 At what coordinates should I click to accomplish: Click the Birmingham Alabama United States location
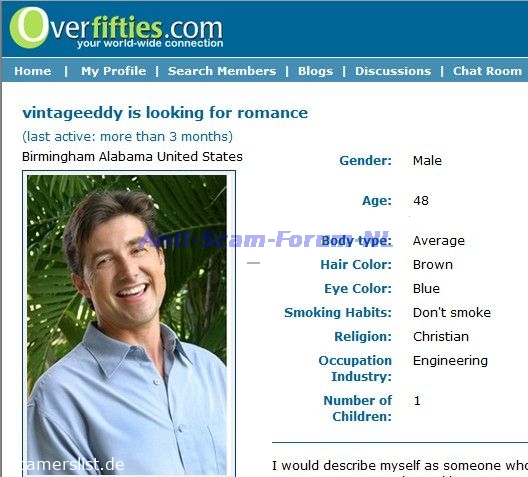pos(132,157)
